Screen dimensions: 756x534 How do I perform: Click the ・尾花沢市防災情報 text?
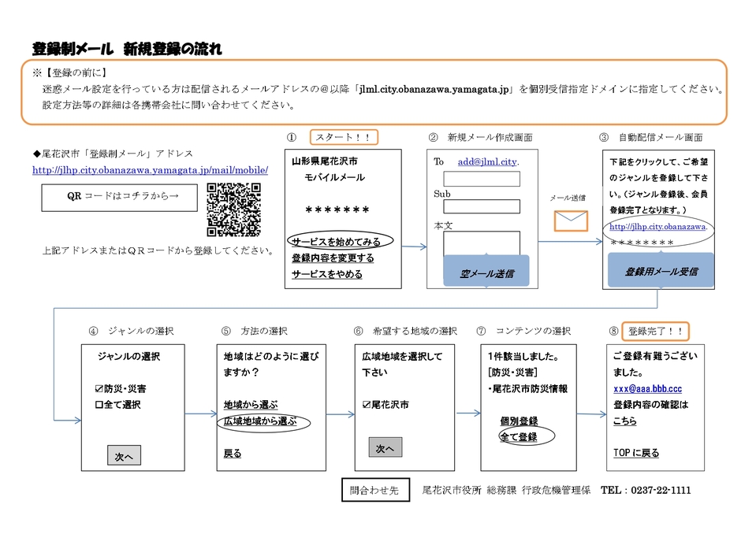click(527, 388)
